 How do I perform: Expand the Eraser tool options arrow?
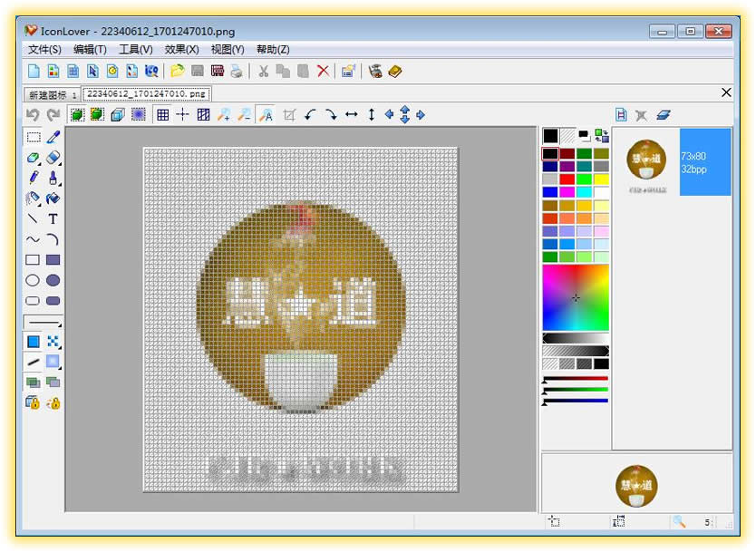tap(40, 162)
